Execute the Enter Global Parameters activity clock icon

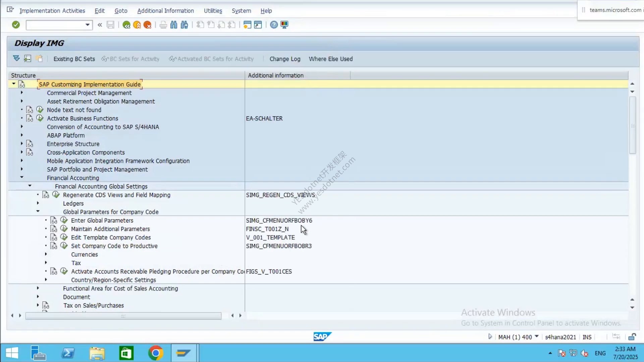64,220
